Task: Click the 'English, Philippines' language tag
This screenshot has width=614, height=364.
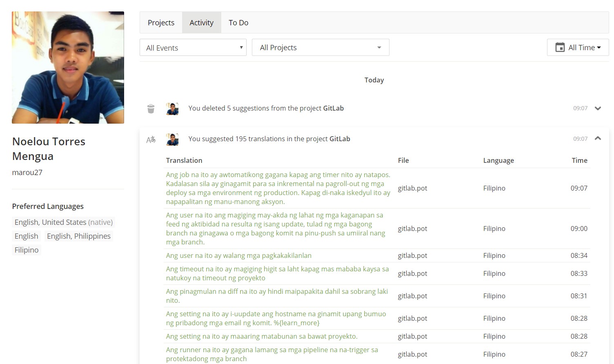Action: click(x=79, y=236)
